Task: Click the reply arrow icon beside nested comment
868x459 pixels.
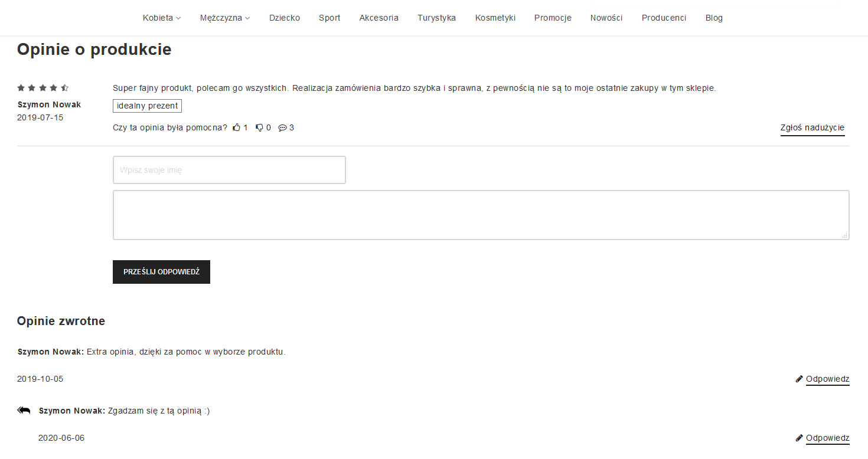Action: (x=24, y=411)
